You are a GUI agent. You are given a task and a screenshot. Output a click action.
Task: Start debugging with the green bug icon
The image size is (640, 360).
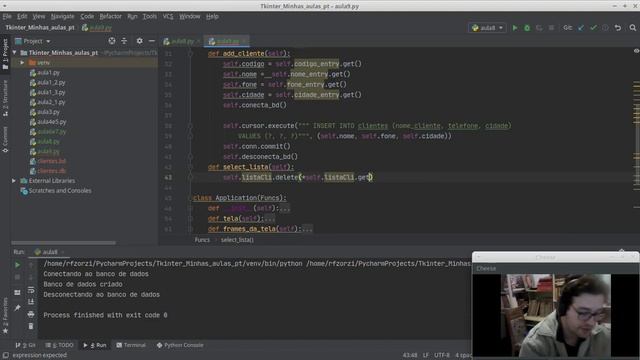(x=527, y=28)
